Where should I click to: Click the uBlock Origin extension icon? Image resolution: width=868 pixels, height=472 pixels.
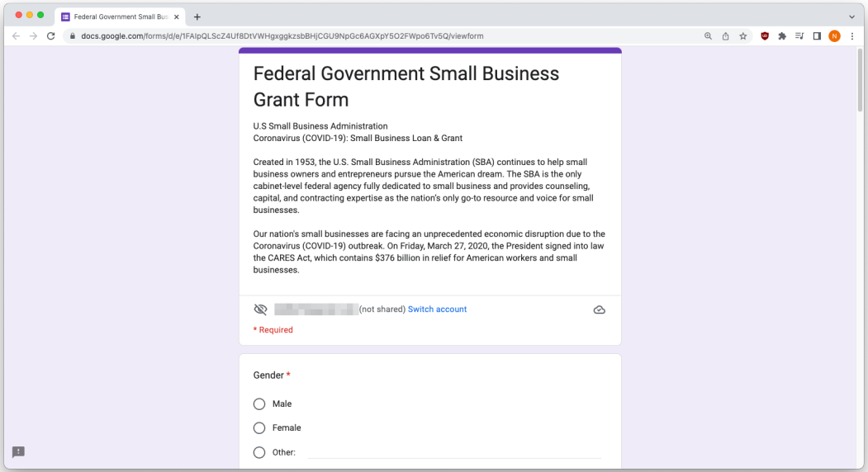(x=765, y=36)
